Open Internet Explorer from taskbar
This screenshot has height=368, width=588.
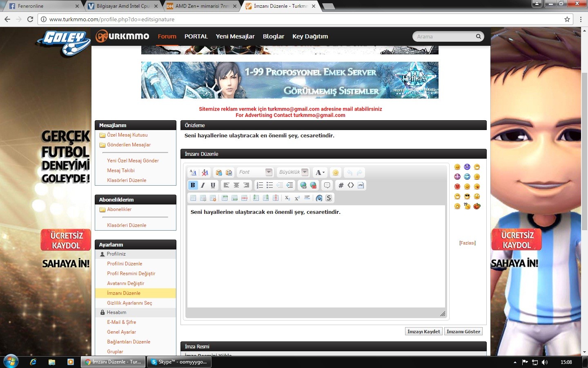pyautogui.click(x=33, y=362)
